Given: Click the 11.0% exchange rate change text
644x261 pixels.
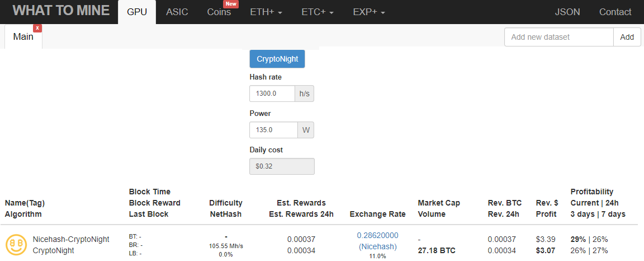Looking at the screenshot, I should (x=378, y=256).
